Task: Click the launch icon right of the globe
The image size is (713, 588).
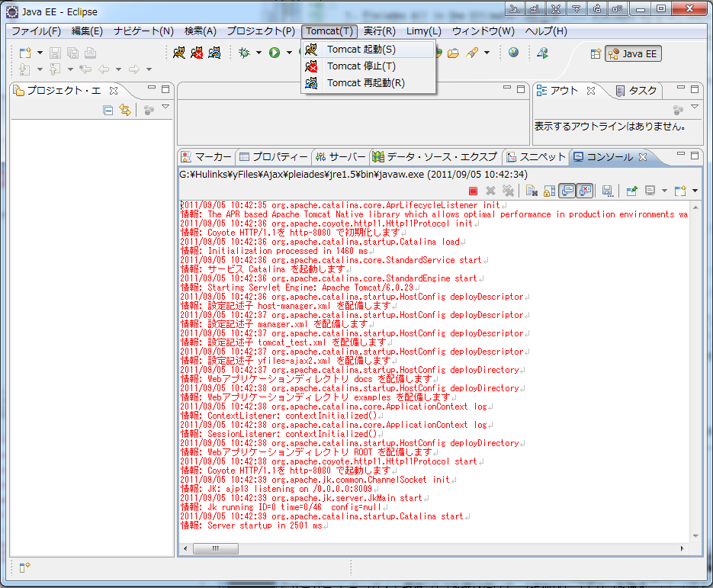Action: [x=542, y=53]
